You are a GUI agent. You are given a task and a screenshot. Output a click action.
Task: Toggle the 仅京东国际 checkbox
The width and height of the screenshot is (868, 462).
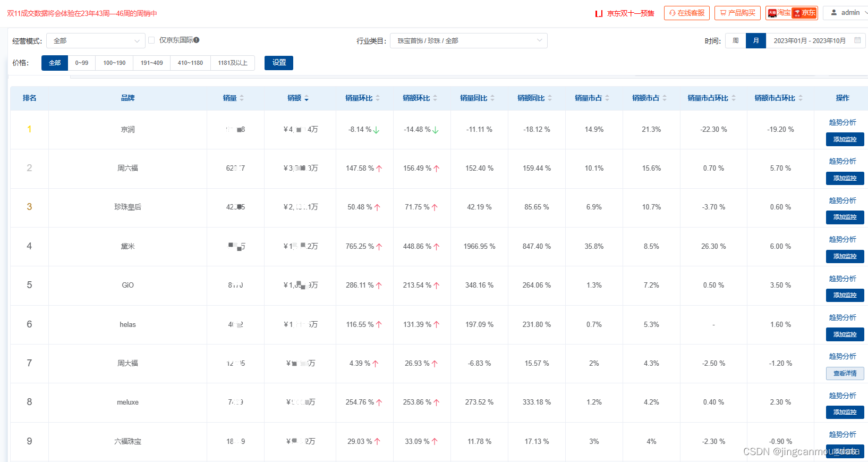(151, 40)
